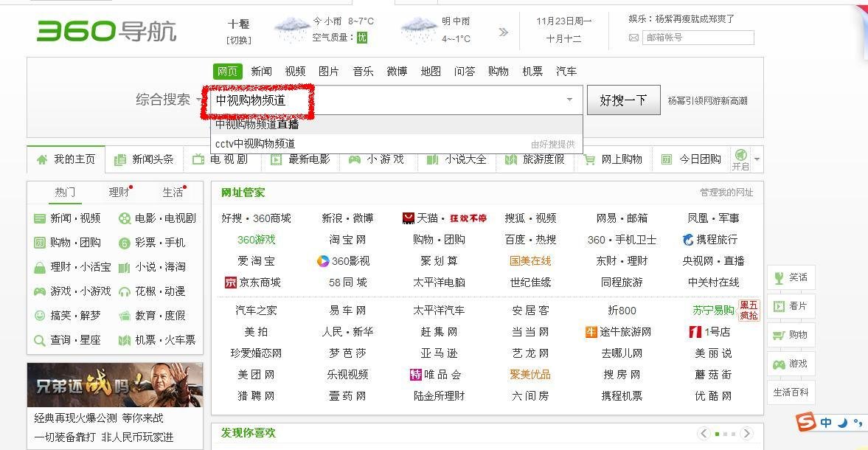Click second pagination dot under 发现你喜欢
Viewport: 868px width, 450px height.
727,434
